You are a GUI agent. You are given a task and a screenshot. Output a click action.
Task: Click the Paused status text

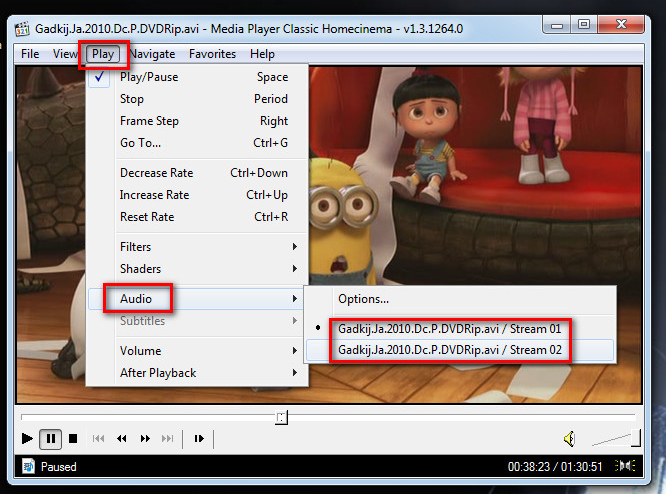coord(59,467)
